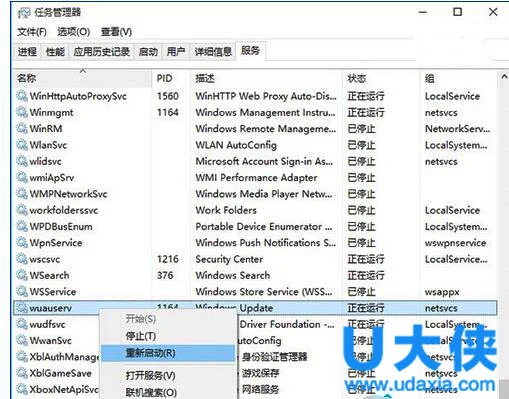Click the gear icon beside XboxNetApiSvc
This screenshot has height=399, width=509.
(22, 389)
